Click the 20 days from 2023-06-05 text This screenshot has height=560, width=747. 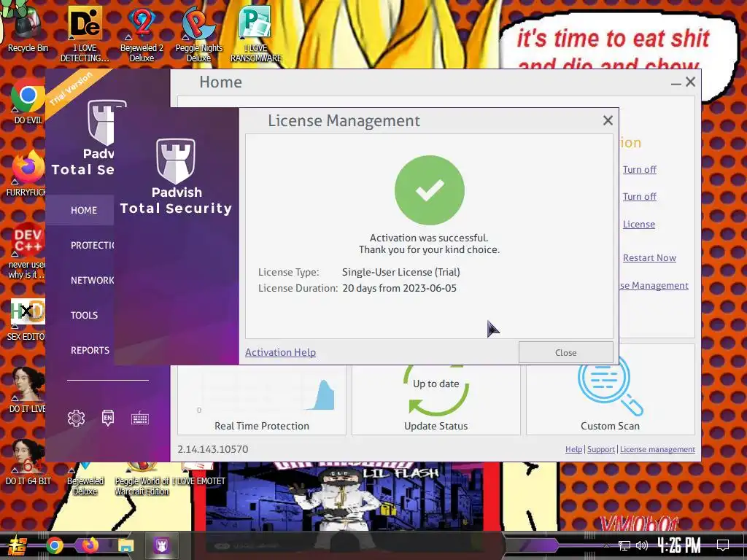coord(399,288)
